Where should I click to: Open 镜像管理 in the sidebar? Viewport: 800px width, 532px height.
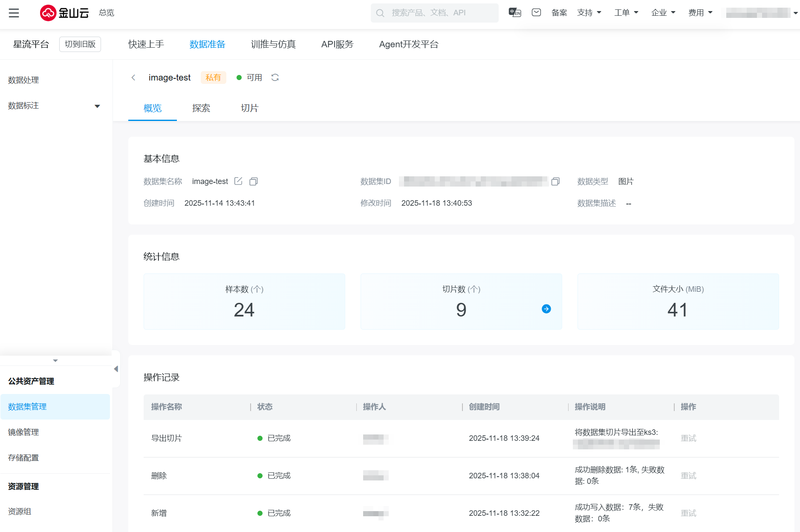pos(23,432)
